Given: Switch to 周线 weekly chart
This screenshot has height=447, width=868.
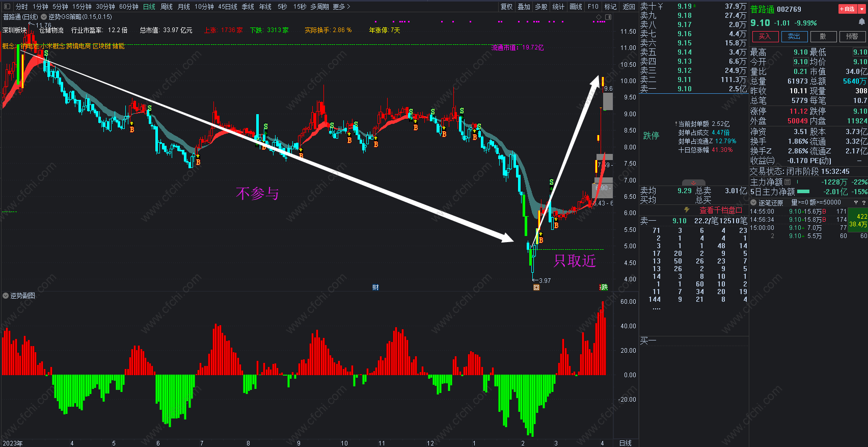Looking at the screenshot, I should click(x=167, y=7).
